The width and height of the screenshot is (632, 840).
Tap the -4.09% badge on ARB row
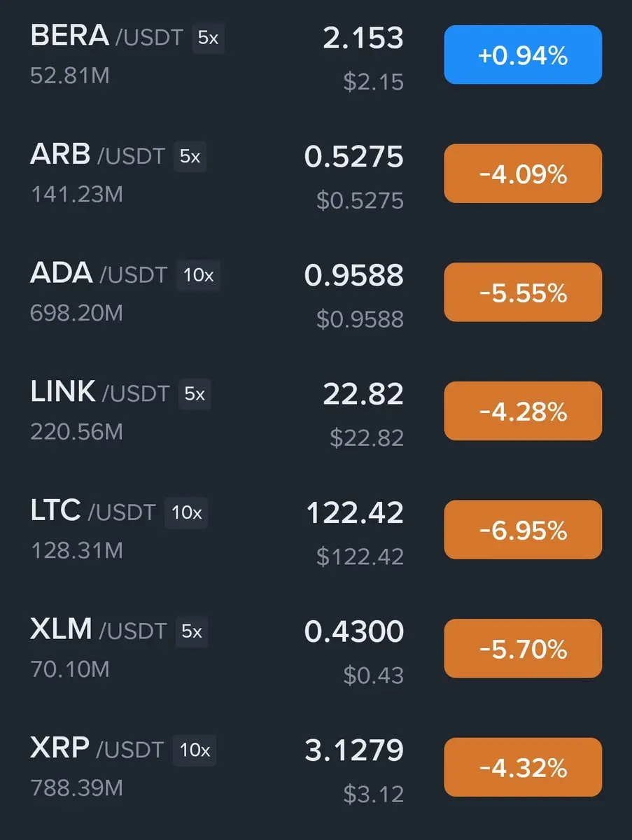coord(523,174)
